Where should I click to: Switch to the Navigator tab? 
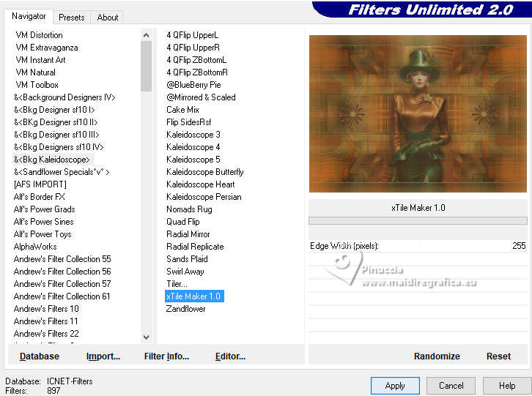tap(29, 16)
